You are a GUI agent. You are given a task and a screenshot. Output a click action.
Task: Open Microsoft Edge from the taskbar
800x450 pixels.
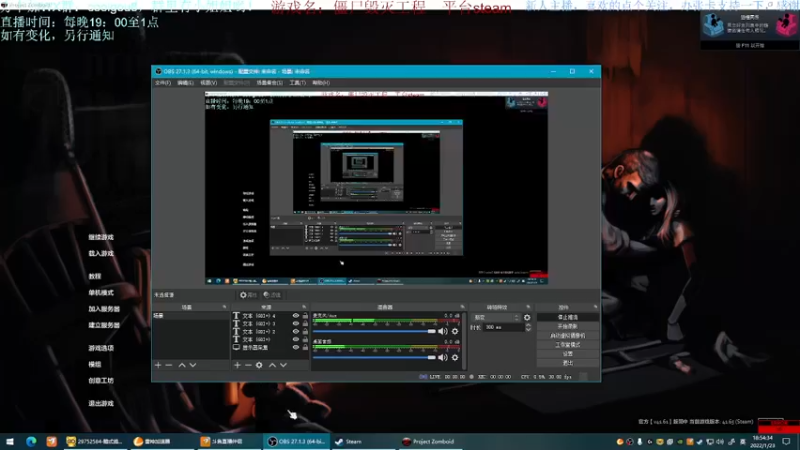coord(31,441)
